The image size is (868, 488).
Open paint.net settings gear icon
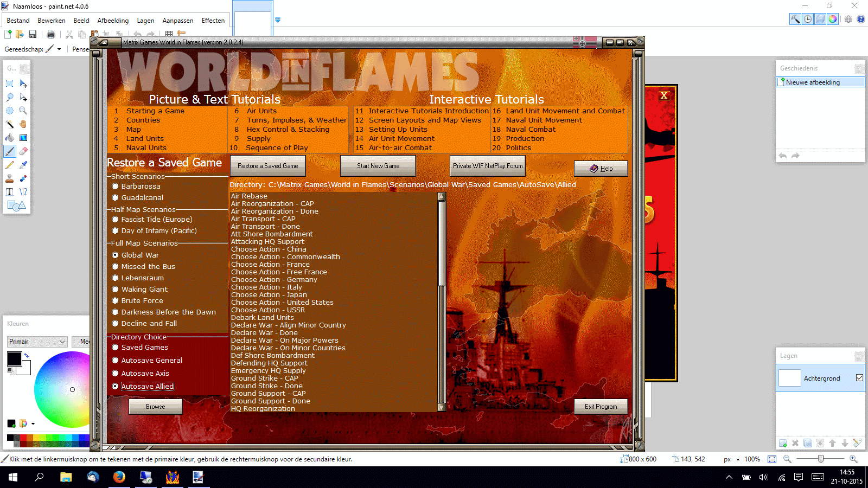(848, 19)
